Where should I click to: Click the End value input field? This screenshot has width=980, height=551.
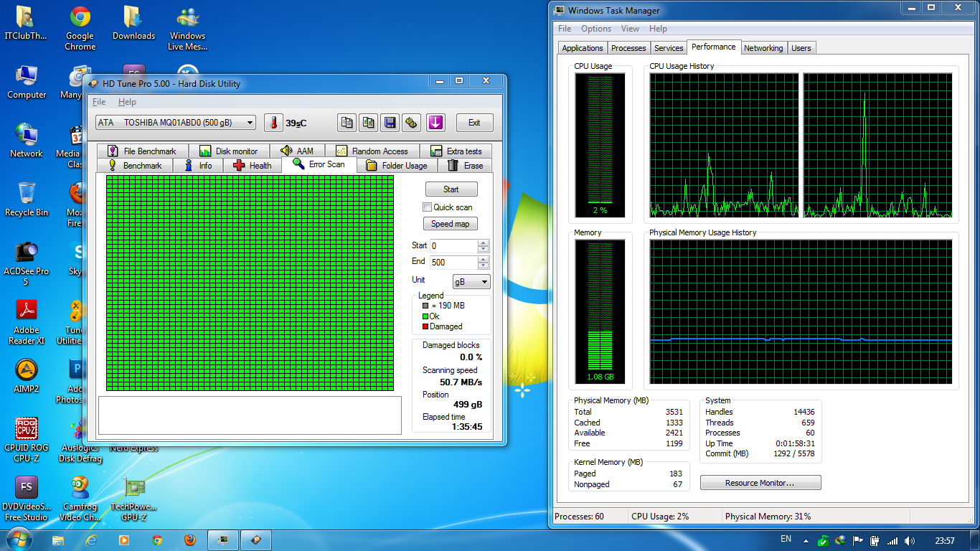tap(453, 263)
